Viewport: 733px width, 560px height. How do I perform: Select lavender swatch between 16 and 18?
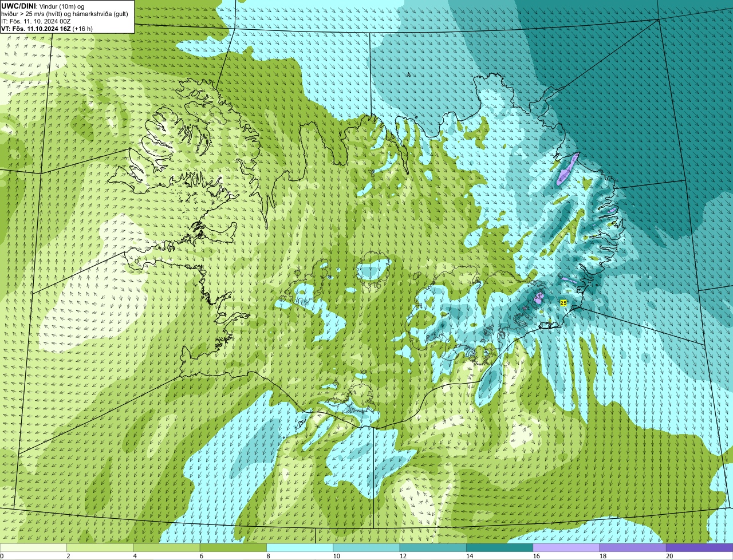(x=566, y=547)
